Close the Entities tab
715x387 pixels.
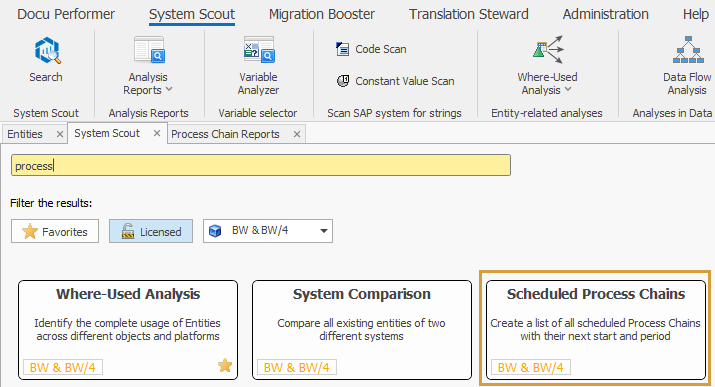(x=60, y=134)
